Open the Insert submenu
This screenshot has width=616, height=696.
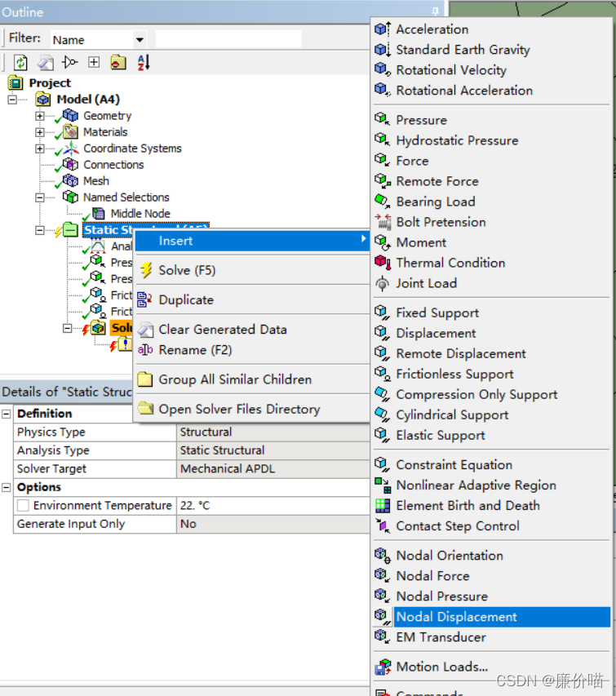(x=251, y=241)
